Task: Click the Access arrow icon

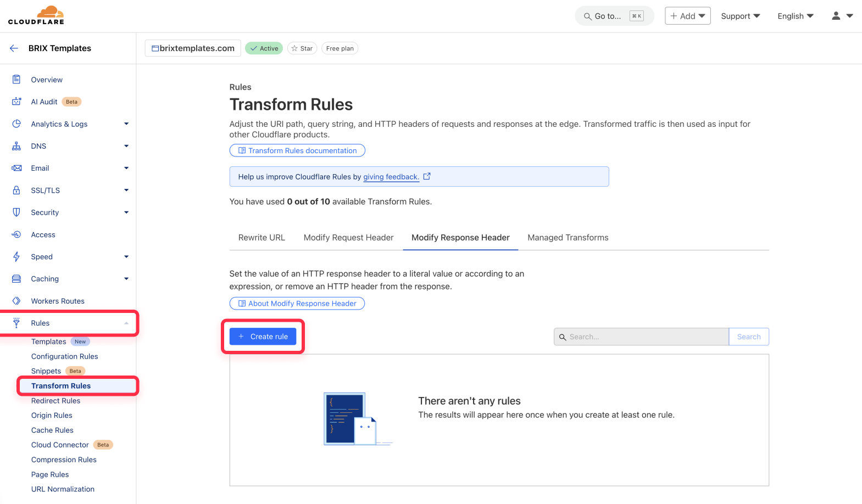Action: click(x=16, y=234)
